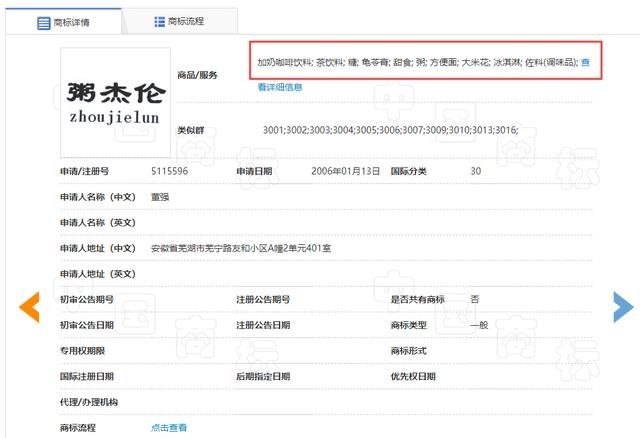
Task: Click the goods list starting 加奶咖啡饮料
Action: [418, 62]
